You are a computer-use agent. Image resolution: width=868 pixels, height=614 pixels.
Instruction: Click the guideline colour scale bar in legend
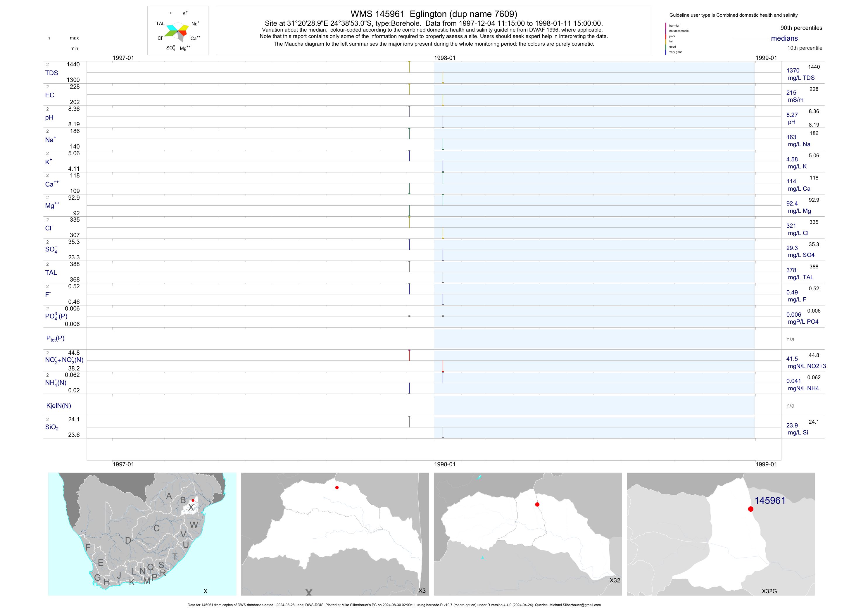click(666, 39)
